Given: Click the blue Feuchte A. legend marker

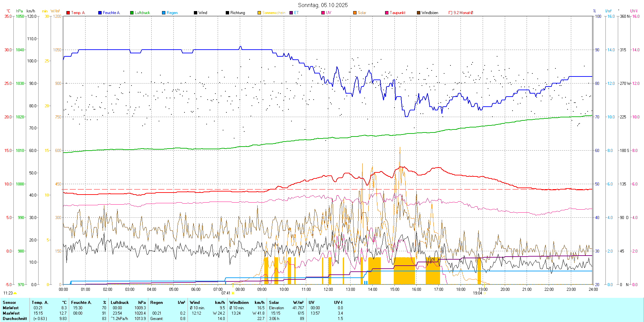Looking at the screenshot, I should point(100,13).
